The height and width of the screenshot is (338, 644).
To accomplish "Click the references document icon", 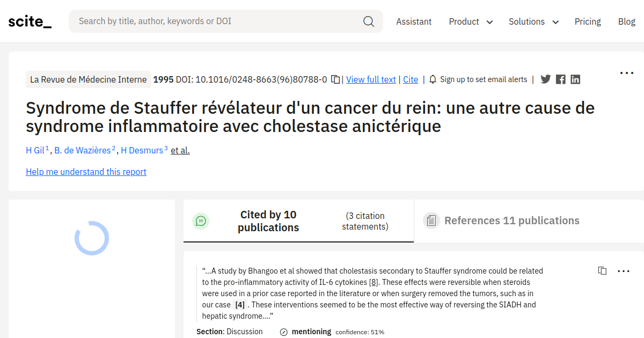I will coord(431,220).
